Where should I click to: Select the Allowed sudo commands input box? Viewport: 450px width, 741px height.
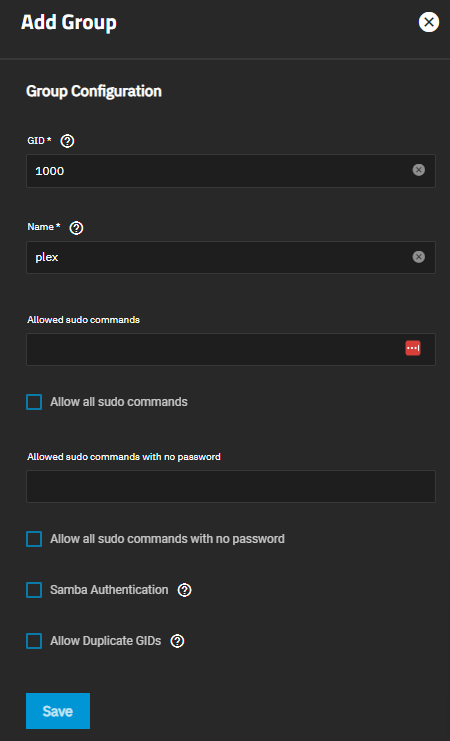[x=231, y=349]
